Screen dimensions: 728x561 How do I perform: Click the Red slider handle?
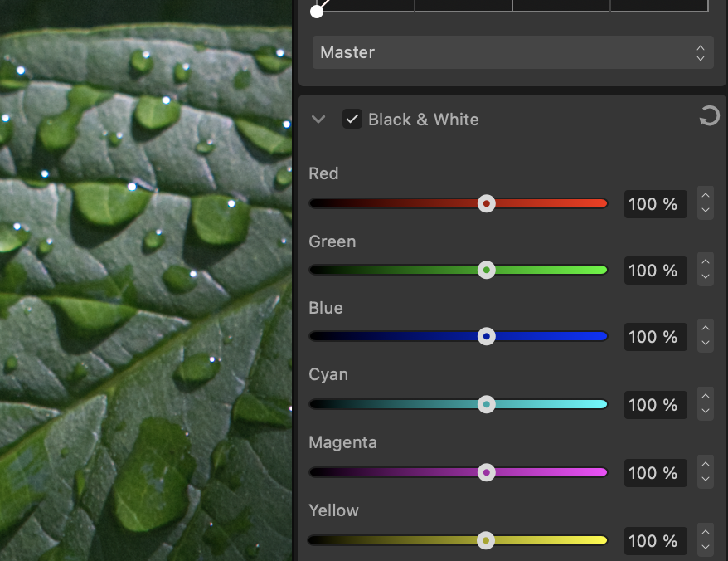(x=487, y=203)
